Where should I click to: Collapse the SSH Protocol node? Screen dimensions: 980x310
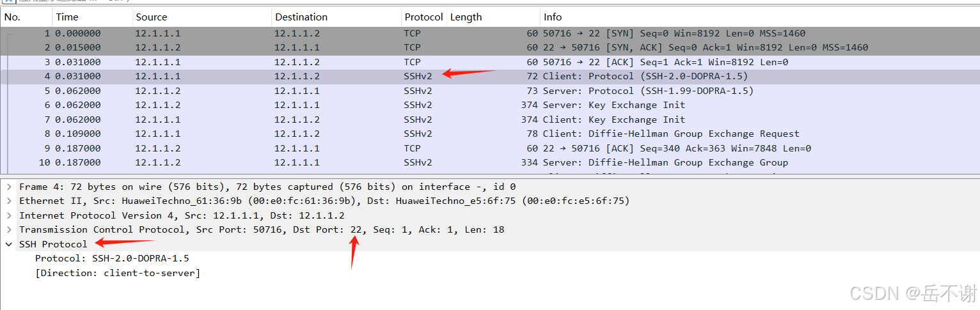[x=9, y=244]
